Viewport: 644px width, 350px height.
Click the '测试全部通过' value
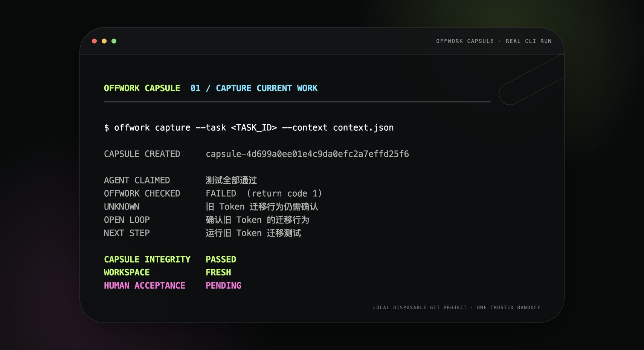(231, 180)
